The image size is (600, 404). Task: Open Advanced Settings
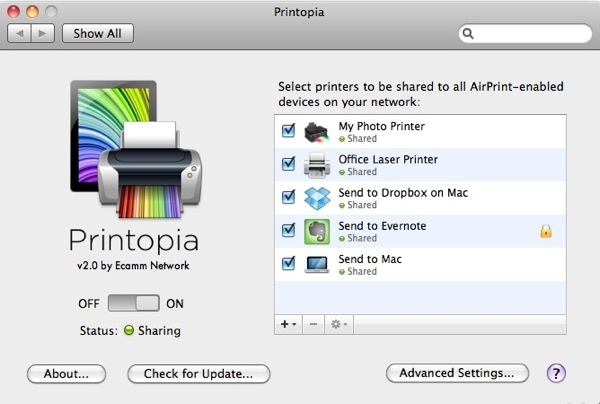tap(457, 373)
